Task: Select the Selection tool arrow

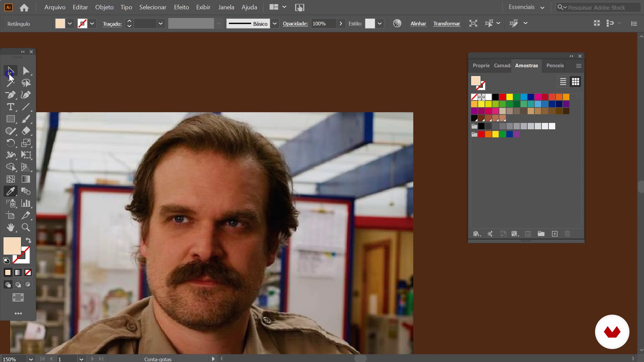Action: pyautogui.click(x=10, y=71)
